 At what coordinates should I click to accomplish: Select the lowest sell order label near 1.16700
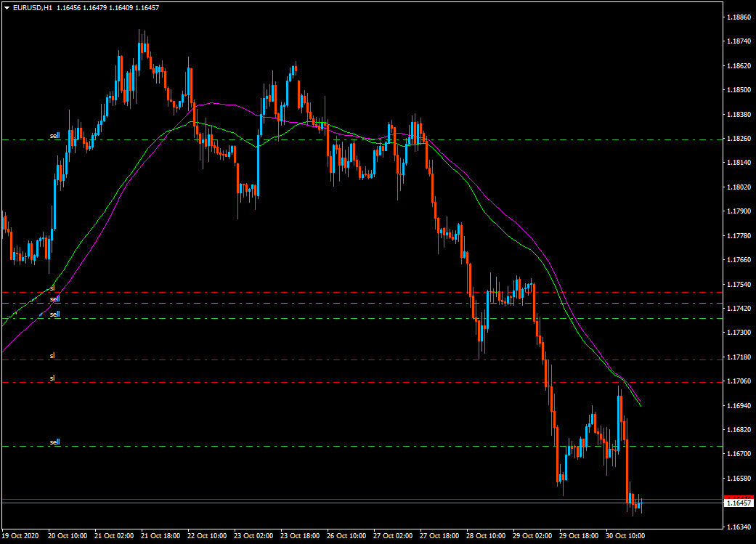coord(55,442)
